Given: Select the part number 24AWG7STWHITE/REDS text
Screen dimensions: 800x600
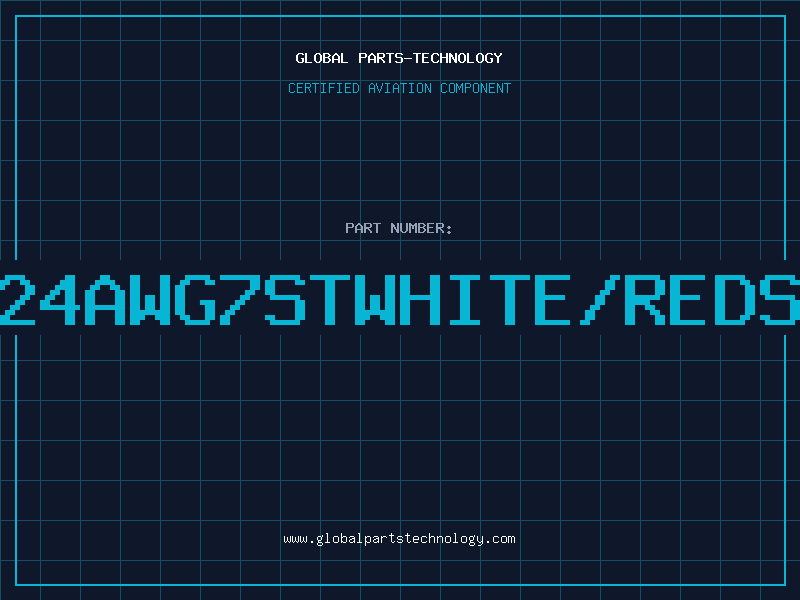Looking at the screenshot, I should [400, 299].
